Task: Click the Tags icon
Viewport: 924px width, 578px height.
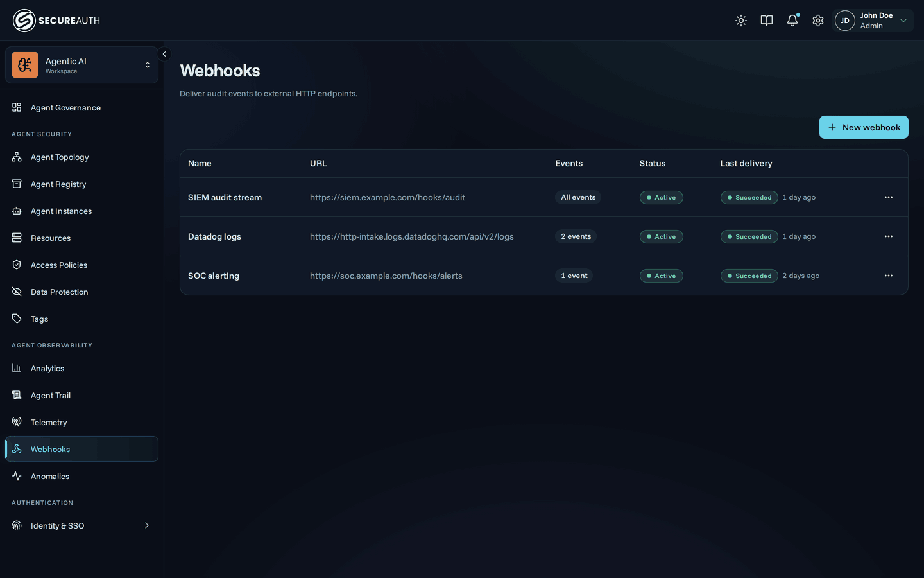Action: click(17, 319)
